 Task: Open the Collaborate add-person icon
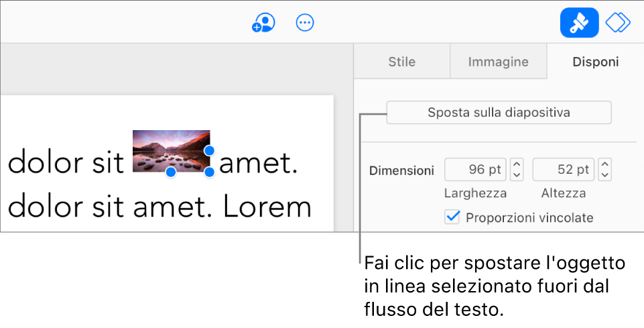pyautogui.click(x=263, y=23)
